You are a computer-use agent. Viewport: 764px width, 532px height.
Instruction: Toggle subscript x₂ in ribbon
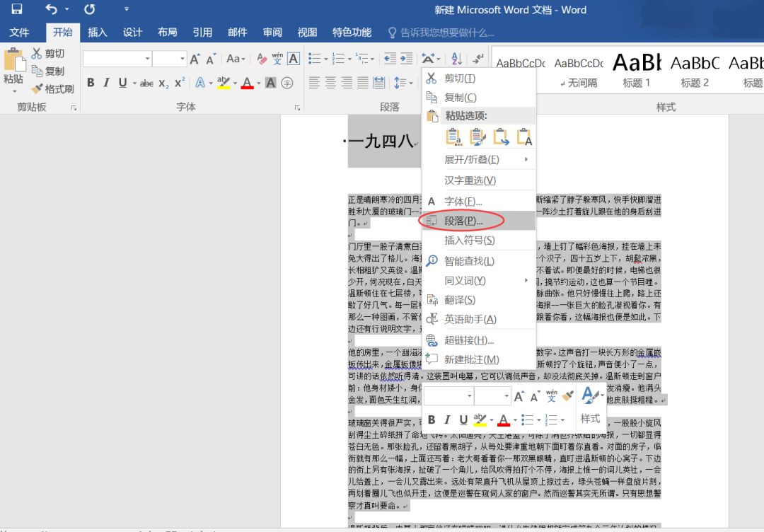tap(163, 83)
